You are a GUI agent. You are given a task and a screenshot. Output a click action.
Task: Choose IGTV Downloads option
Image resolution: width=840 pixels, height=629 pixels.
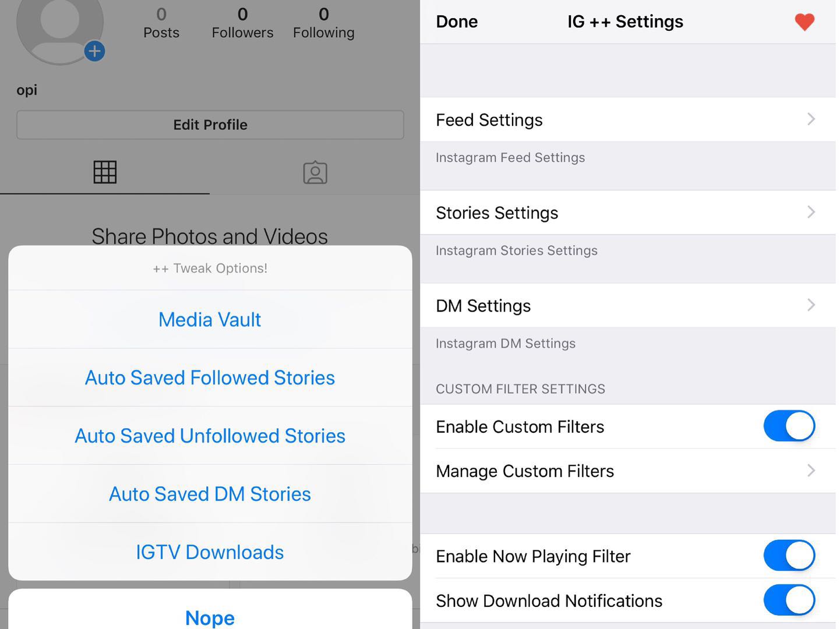point(210,552)
